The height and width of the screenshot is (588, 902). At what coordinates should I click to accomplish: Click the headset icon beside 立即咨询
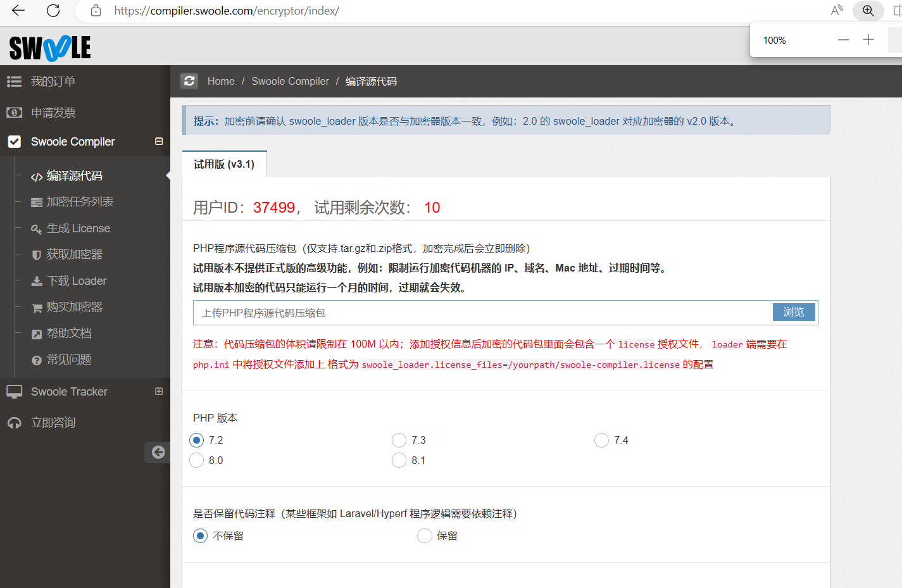pos(14,423)
